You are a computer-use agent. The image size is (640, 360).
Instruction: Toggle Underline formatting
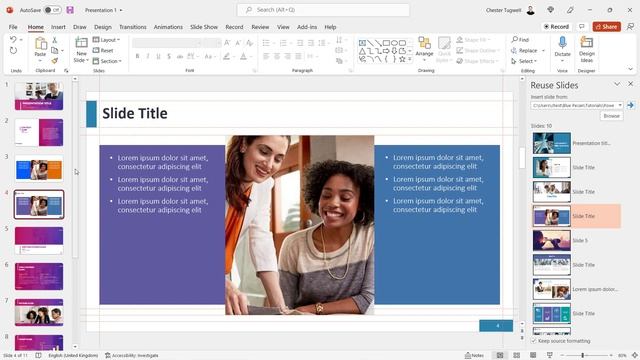(158, 56)
